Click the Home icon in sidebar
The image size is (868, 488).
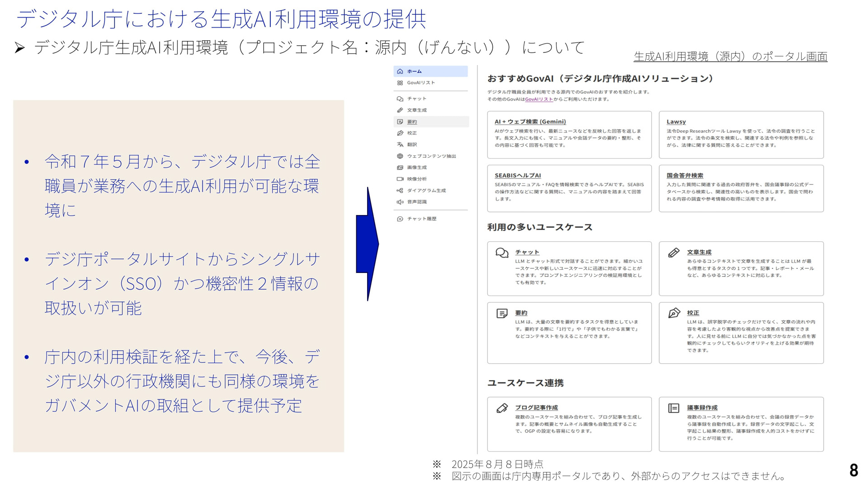click(x=400, y=71)
